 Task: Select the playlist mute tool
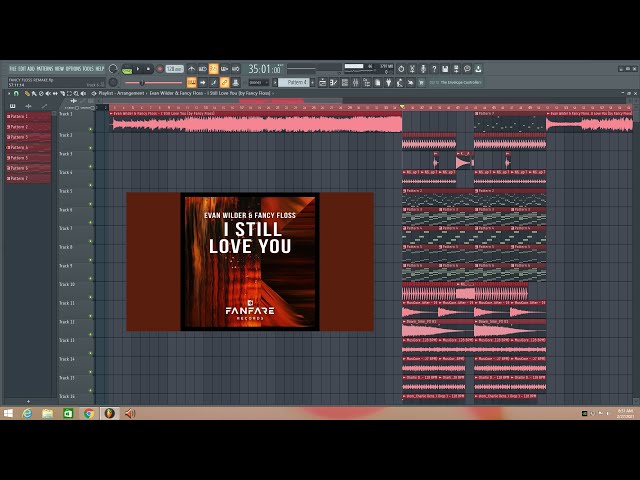click(48, 93)
